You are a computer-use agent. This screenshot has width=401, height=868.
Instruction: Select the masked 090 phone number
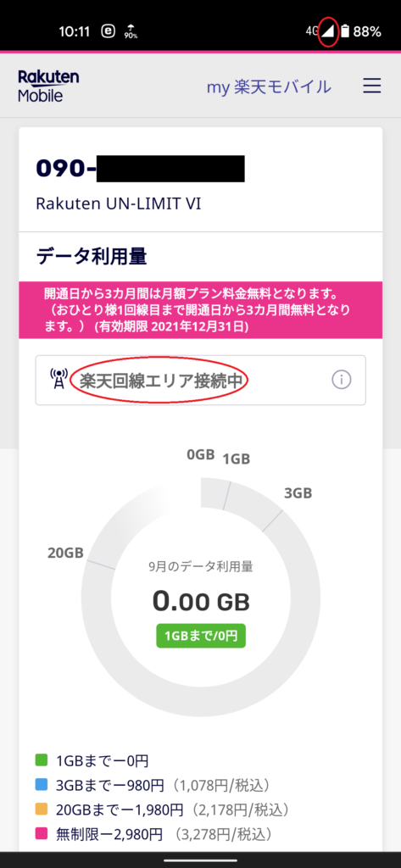coord(140,169)
